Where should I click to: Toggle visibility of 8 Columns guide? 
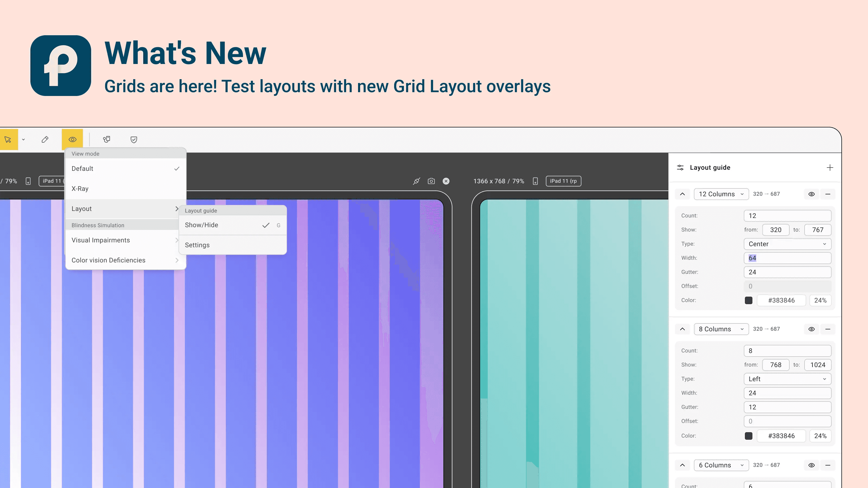click(811, 329)
